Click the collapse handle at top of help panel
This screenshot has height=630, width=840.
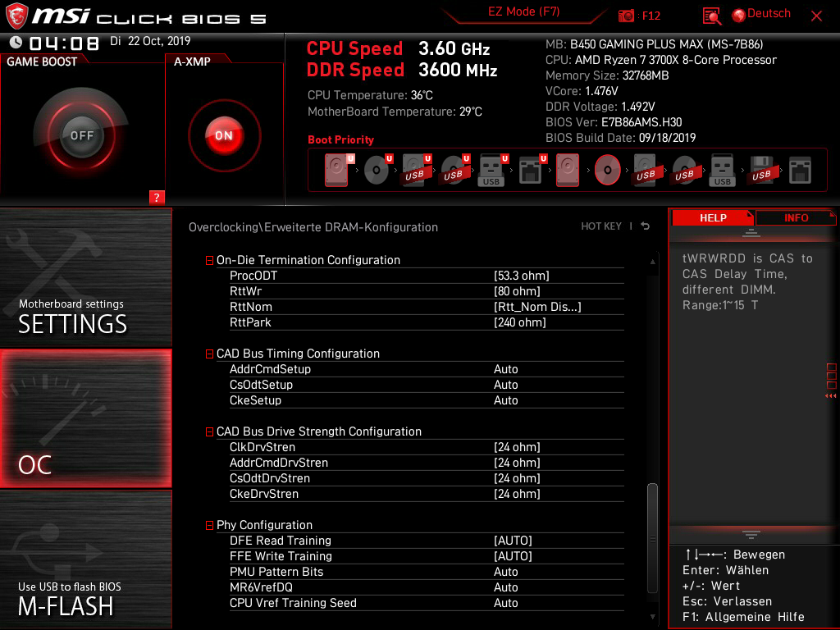pyautogui.click(x=751, y=232)
